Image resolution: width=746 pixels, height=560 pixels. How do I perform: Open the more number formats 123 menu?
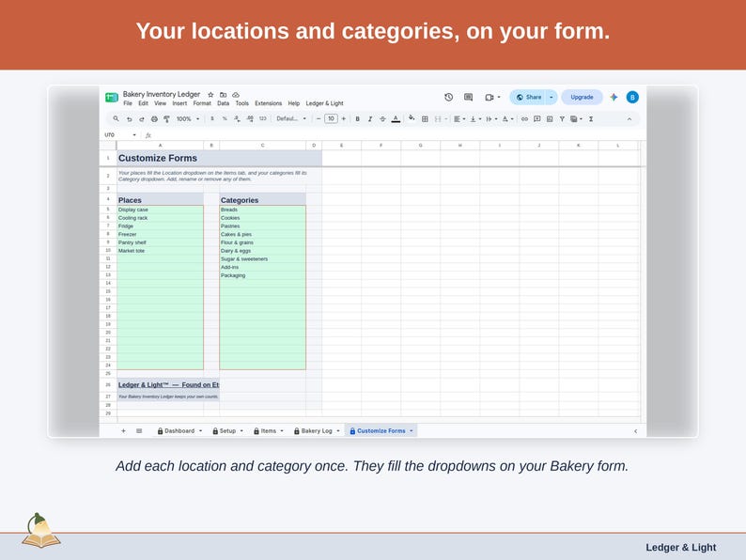click(263, 118)
